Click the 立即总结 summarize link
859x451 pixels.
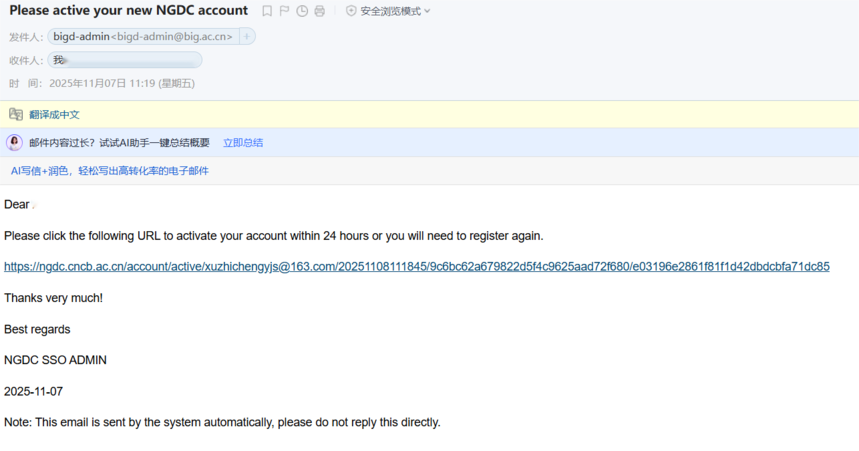243,143
